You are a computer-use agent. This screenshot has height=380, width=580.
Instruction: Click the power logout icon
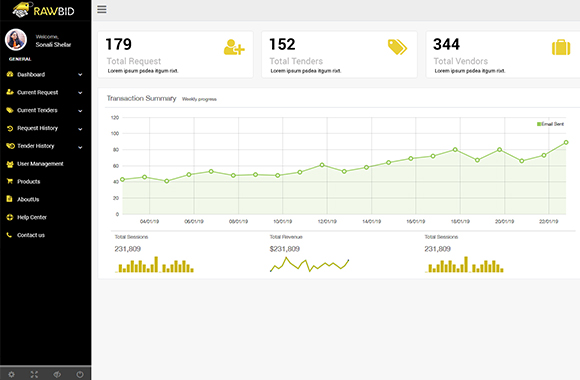80,374
